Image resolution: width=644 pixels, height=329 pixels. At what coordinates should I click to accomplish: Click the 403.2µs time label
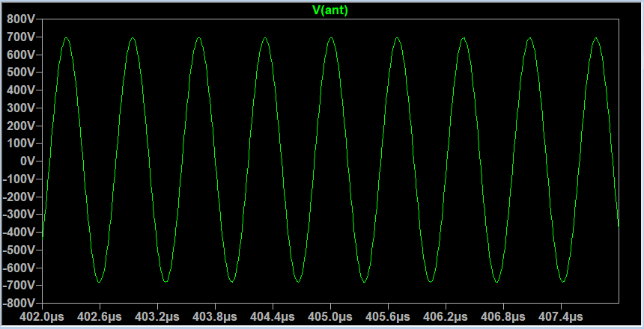(x=157, y=317)
